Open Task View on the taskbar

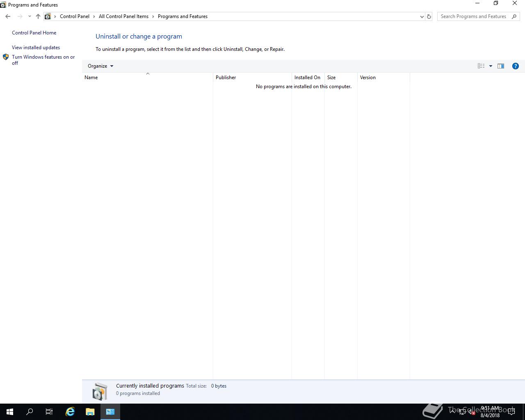coord(49,412)
